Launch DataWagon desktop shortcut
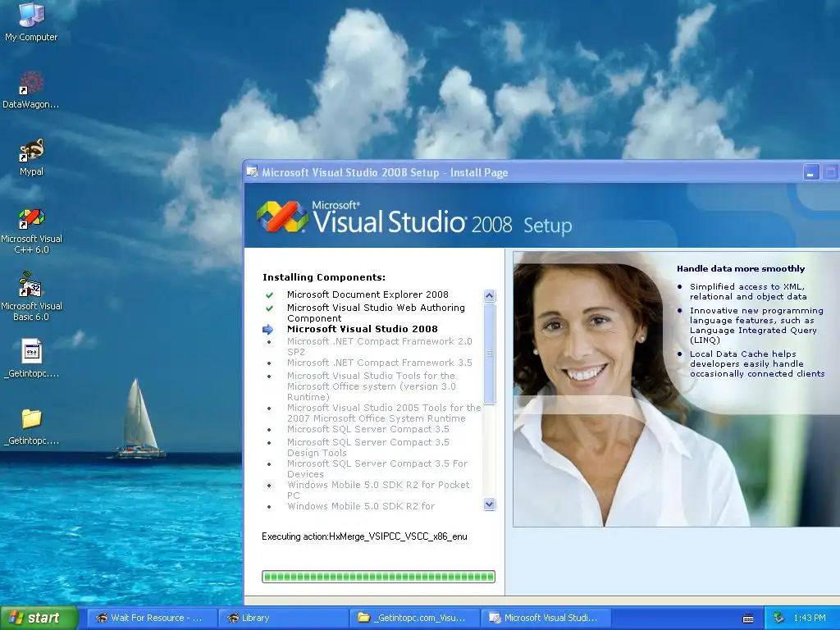 tap(31, 89)
